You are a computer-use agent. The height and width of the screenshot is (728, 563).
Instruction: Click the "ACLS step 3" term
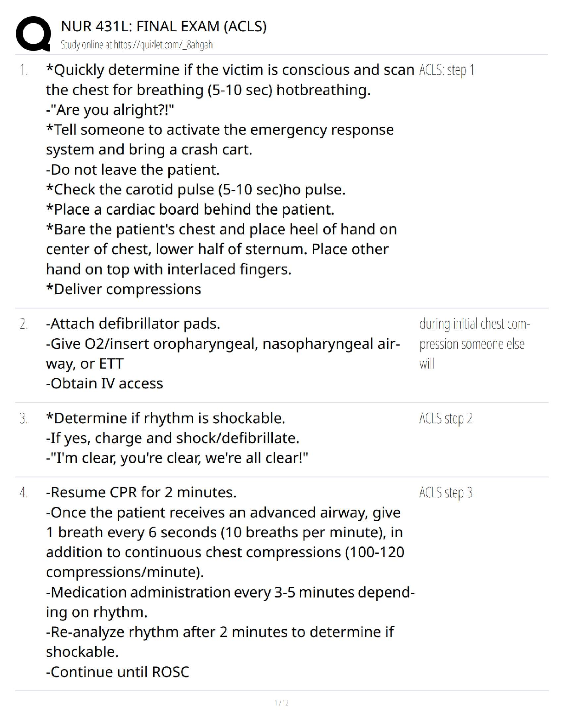tap(446, 493)
